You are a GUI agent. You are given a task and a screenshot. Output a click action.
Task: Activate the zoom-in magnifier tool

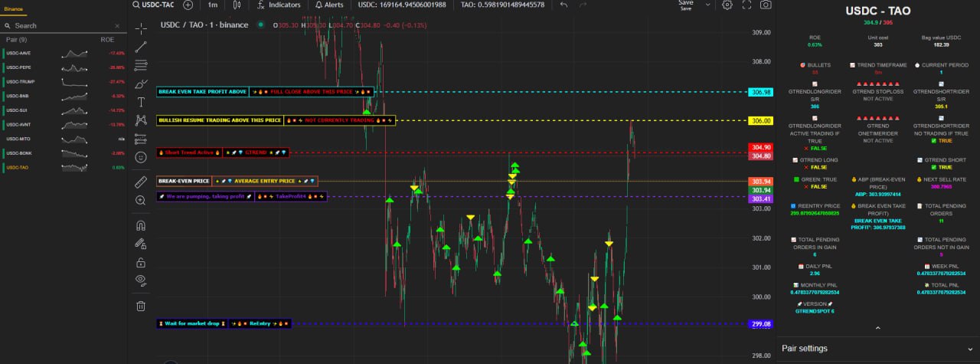tap(141, 201)
